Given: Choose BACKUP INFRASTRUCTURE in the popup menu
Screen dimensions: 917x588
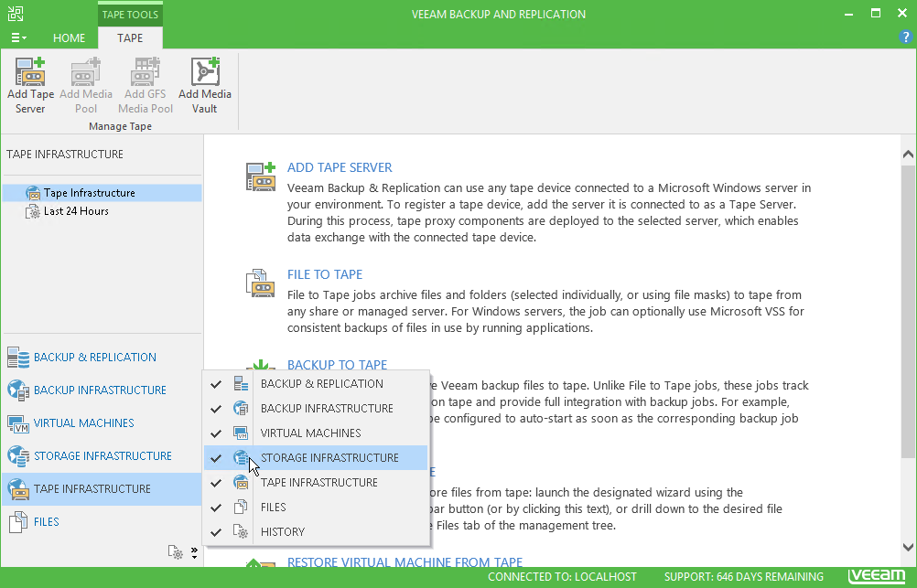Looking at the screenshot, I should tap(316, 409).
